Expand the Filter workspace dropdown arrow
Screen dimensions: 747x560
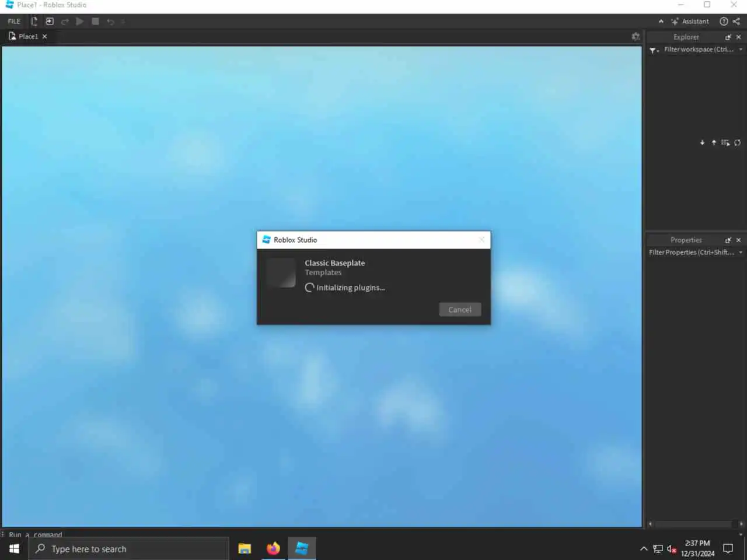click(x=741, y=50)
